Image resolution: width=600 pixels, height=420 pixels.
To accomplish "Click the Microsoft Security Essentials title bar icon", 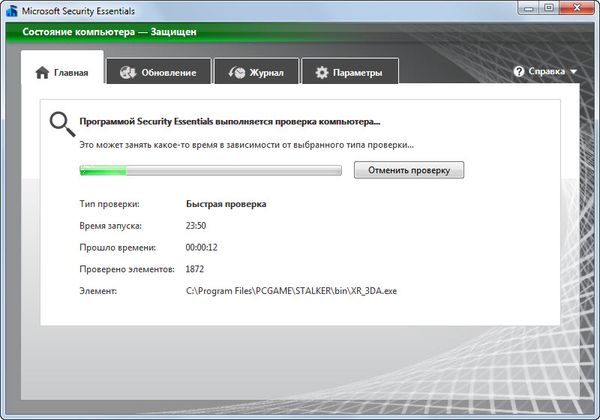I will click(11, 10).
